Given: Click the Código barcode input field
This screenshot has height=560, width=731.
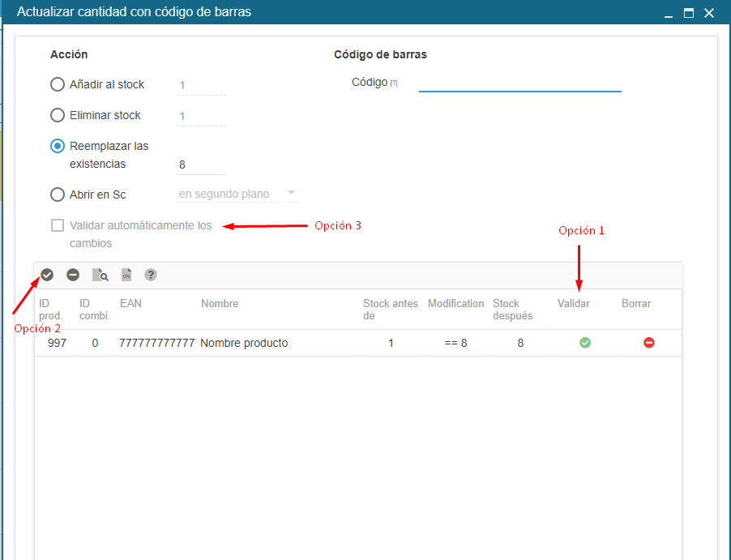Looking at the screenshot, I should 519,83.
